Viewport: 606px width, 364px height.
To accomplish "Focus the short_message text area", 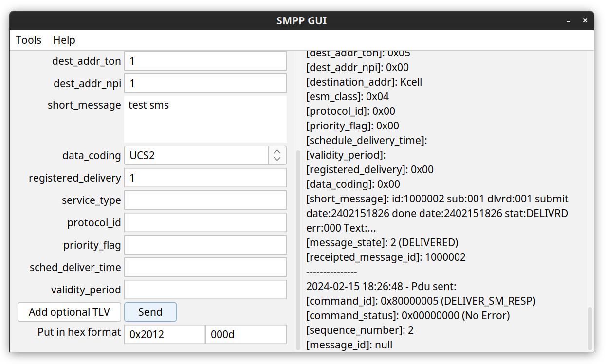I will (205, 119).
